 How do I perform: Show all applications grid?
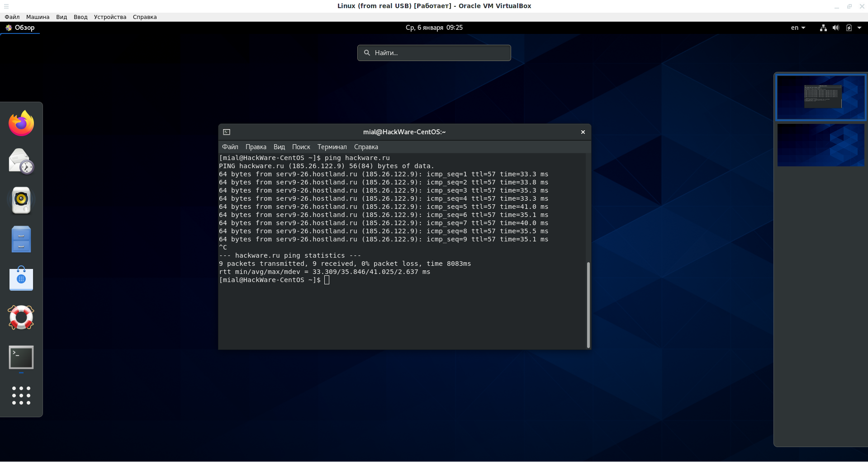[x=21, y=396]
